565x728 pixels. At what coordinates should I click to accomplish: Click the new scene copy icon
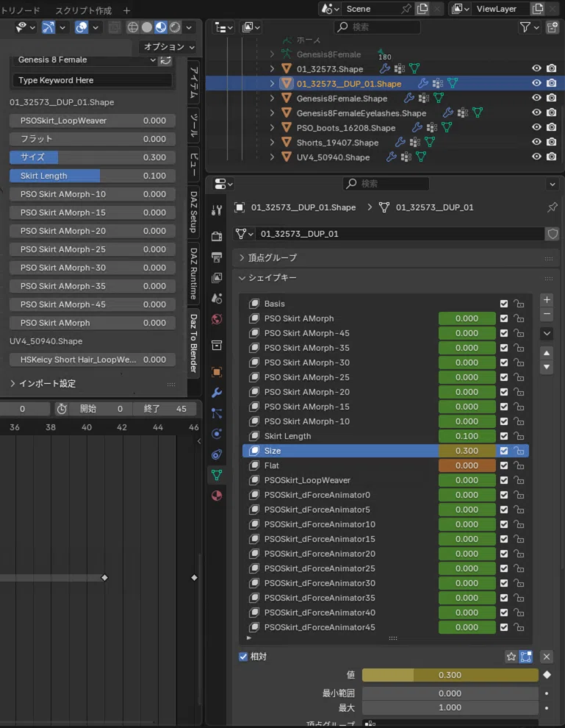coord(422,8)
